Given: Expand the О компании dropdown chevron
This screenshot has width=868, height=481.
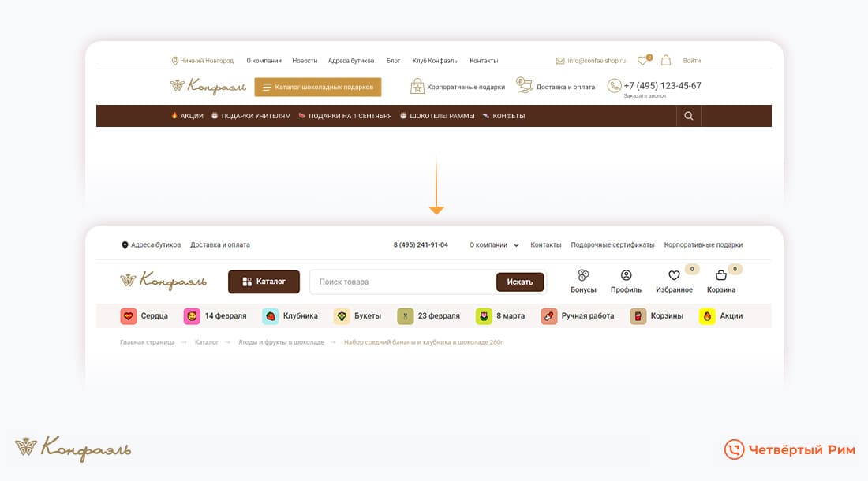Looking at the screenshot, I should click(x=516, y=245).
